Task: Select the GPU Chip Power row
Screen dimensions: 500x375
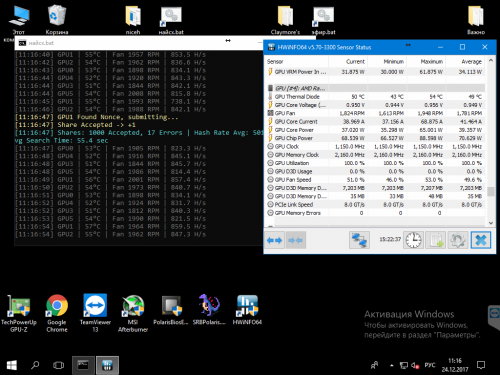Action: 375,138
